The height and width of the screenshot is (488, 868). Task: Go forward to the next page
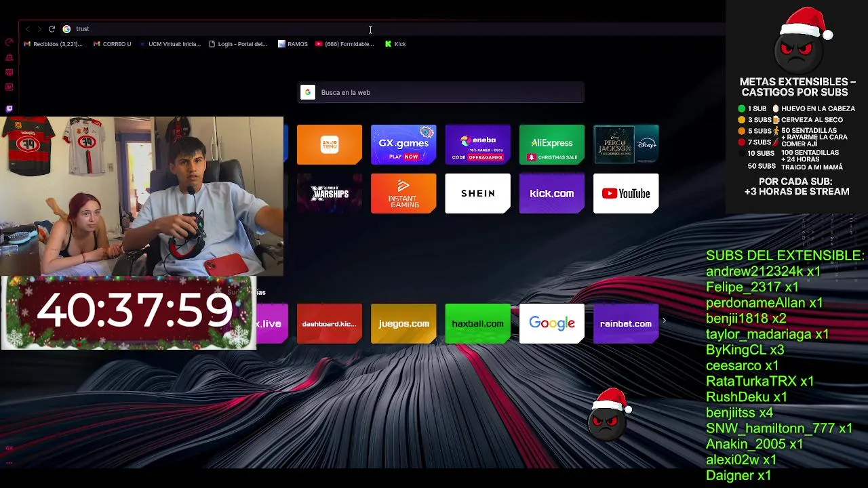39,29
